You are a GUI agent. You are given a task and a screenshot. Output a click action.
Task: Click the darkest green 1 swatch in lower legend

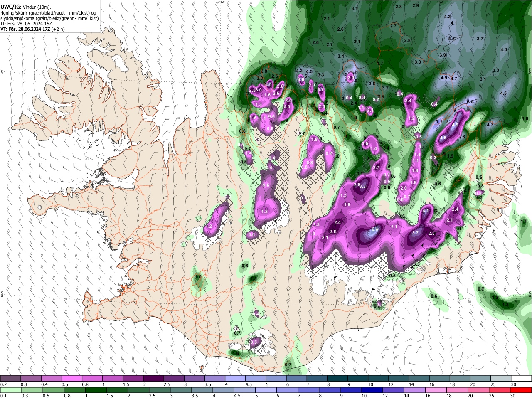[95, 390]
